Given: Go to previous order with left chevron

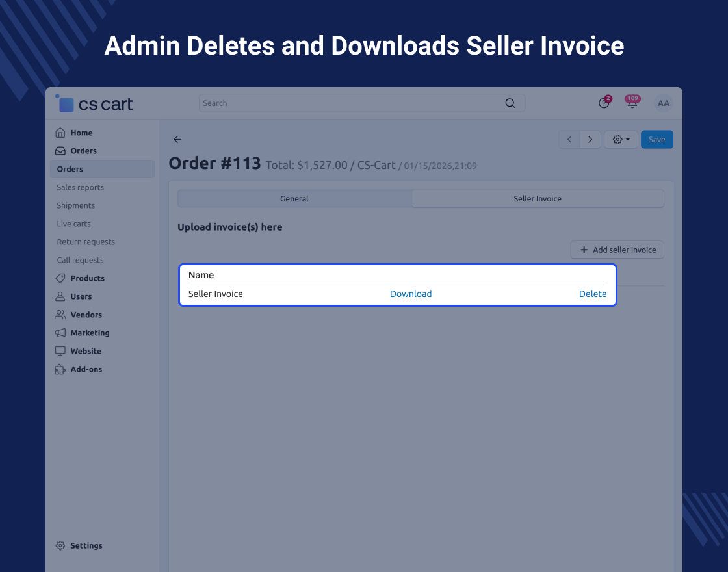Looking at the screenshot, I should [x=569, y=140].
